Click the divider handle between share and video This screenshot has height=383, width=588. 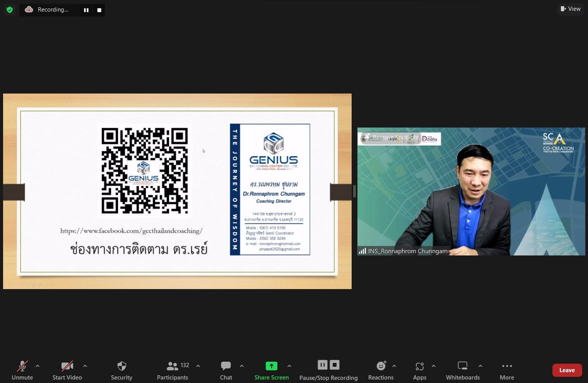(x=354, y=191)
